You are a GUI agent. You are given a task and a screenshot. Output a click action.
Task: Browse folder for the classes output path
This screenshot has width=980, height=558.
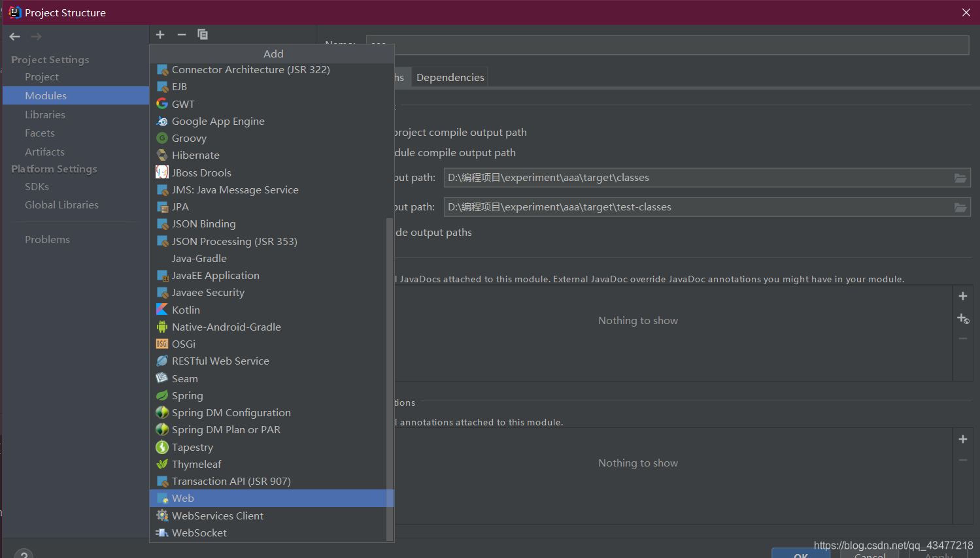[x=960, y=178]
